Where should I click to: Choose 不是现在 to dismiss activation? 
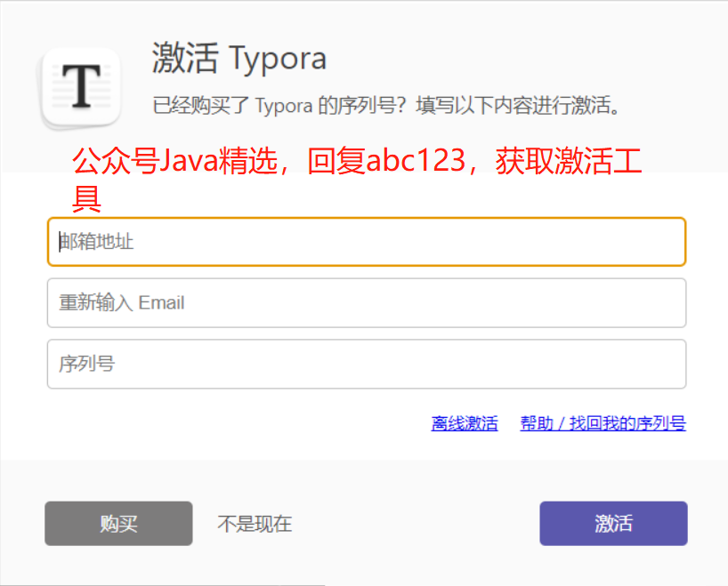click(x=255, y=524)
